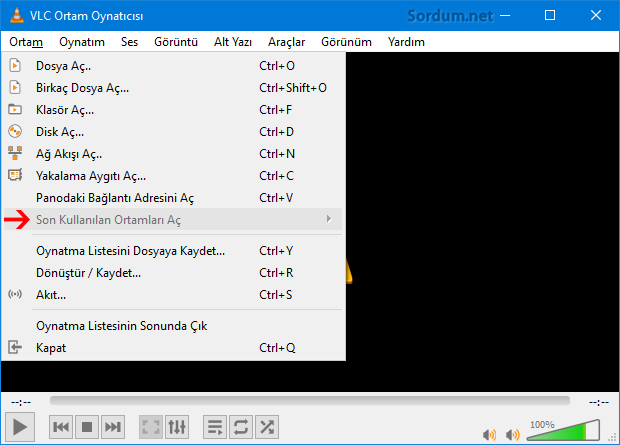Close the VLC window
The height and width of the screenshot is (445, 620).
click(x=596, y=15)
